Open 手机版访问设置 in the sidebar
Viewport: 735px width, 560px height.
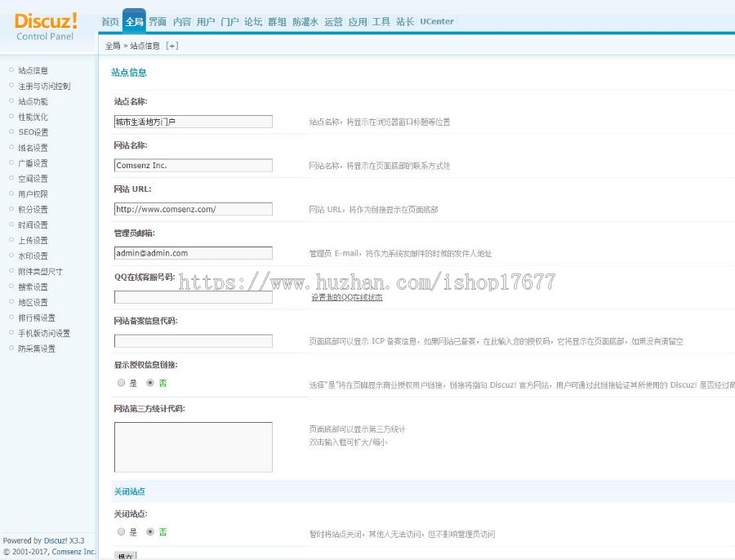44,333
